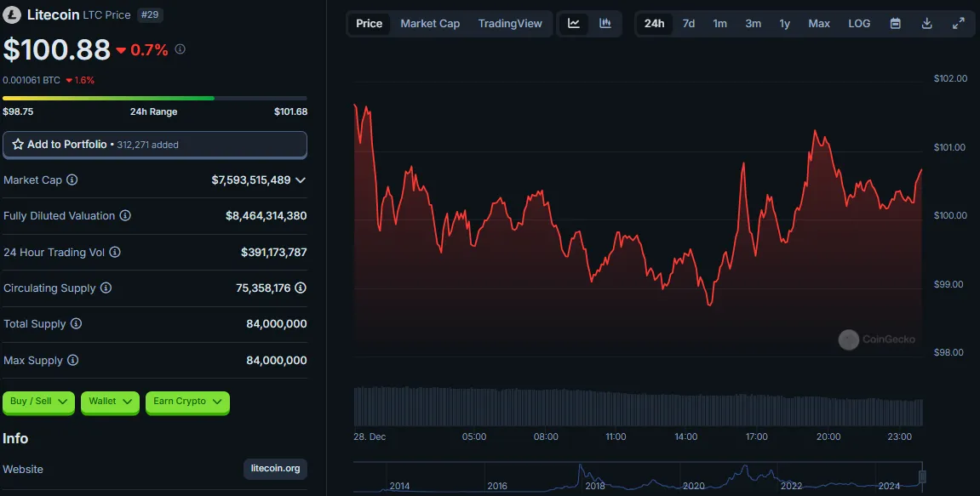Expand the Market Cap value chevron
This screenshot has width=980, height=496.
(301, 180)
